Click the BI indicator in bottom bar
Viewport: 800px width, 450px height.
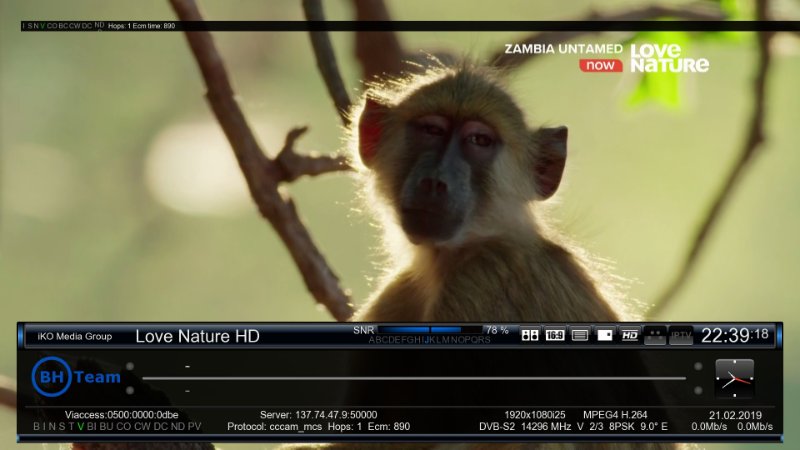pyautogui.click(x=91, y=427)
